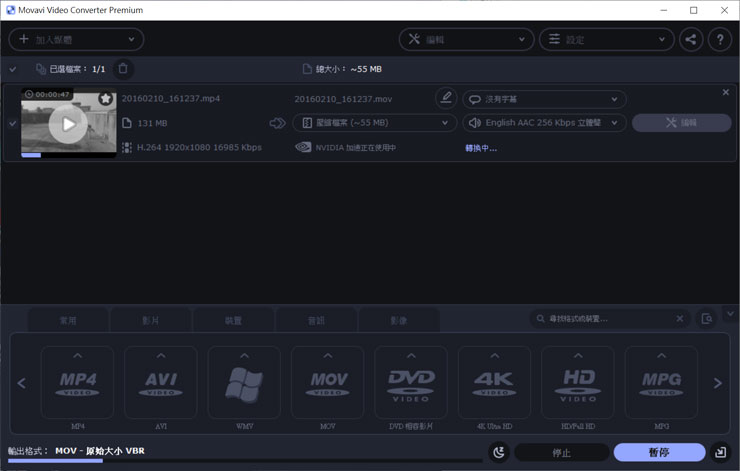Image resolution: width=740 pixels, height=471 pixels.
Task: Remove the file with the row's X button
Action: (x=725, y=93)
